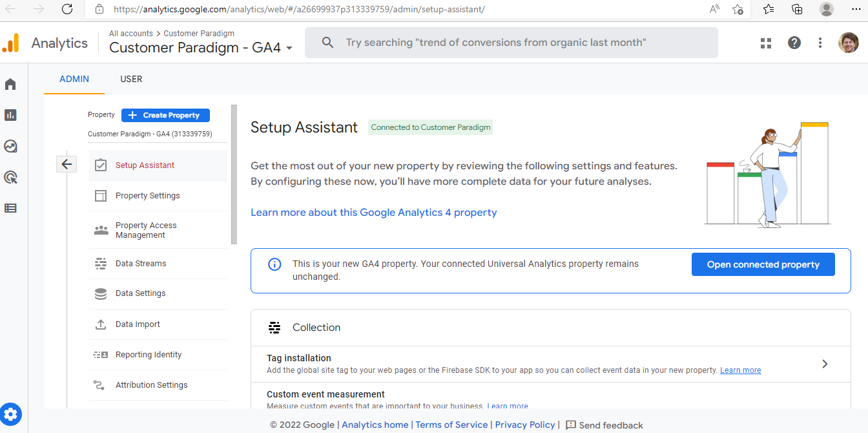Image resolution: width=868 pixels, height=433 pixels.
Task: Click the Open connected property button
Action: [763, 264]
